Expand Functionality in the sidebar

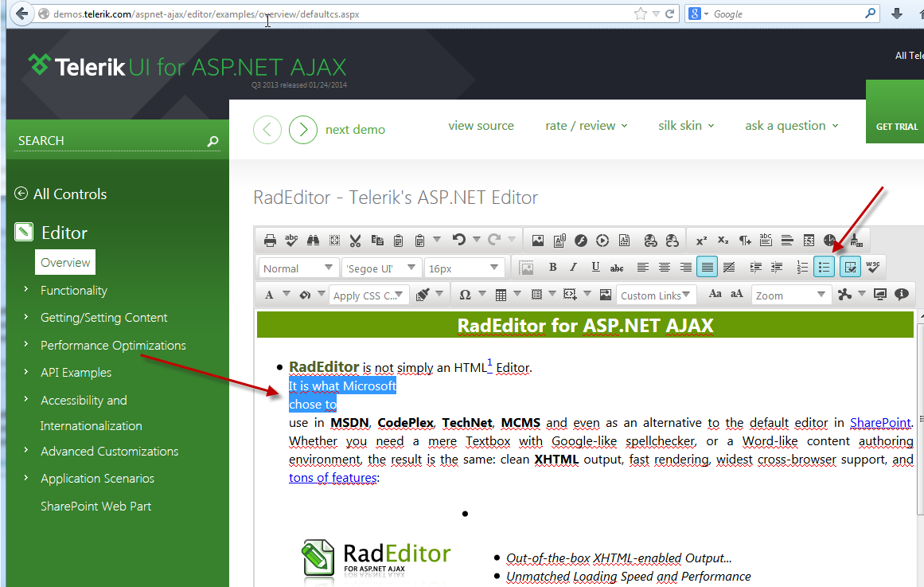[74, 290]
